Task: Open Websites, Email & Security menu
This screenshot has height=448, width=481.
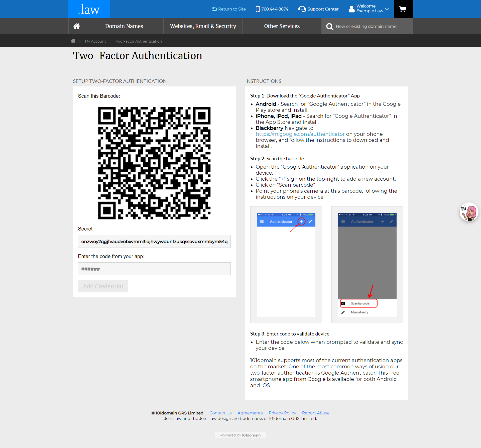Action: coord(203,26)
